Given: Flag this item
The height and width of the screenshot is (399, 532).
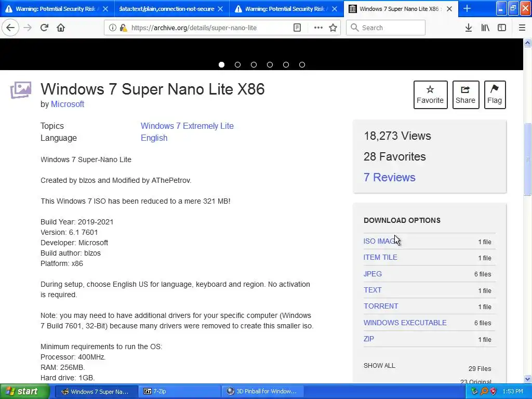Looking at the screenshot, I should click(x=495, y=95).
